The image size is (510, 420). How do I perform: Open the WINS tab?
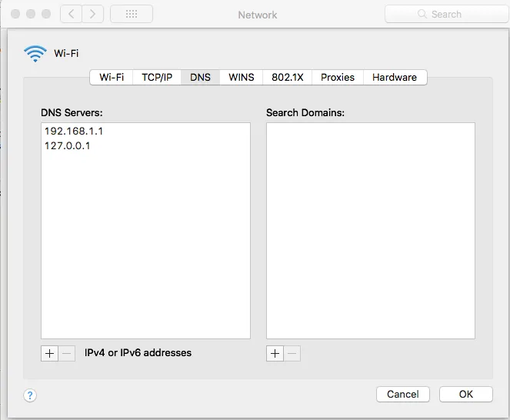coord(242,77)
